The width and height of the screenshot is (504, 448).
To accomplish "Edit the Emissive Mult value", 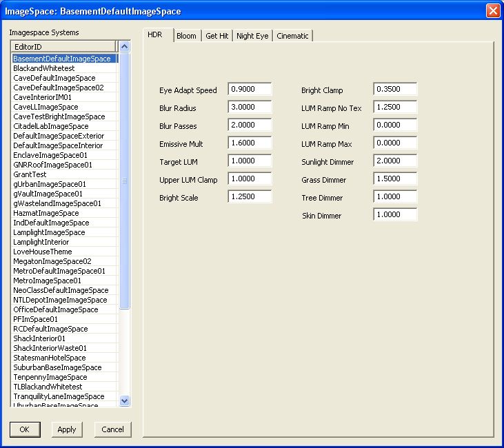I will (x=250, y=143).
